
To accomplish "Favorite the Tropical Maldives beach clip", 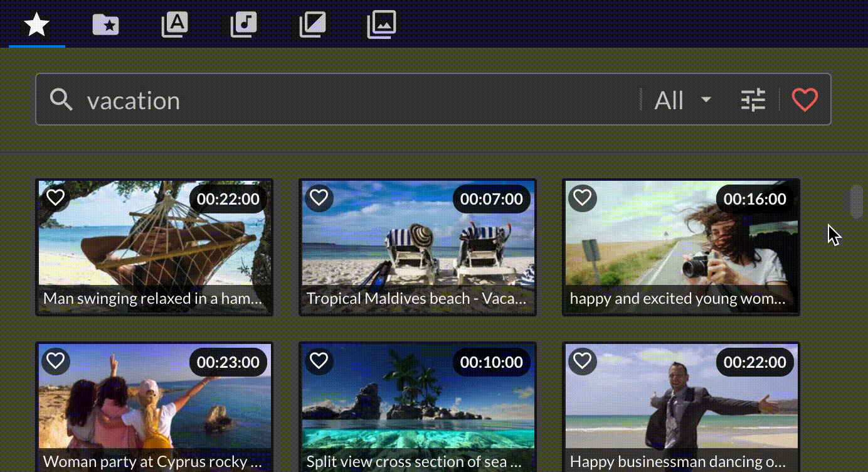I will tap(319, 198).
